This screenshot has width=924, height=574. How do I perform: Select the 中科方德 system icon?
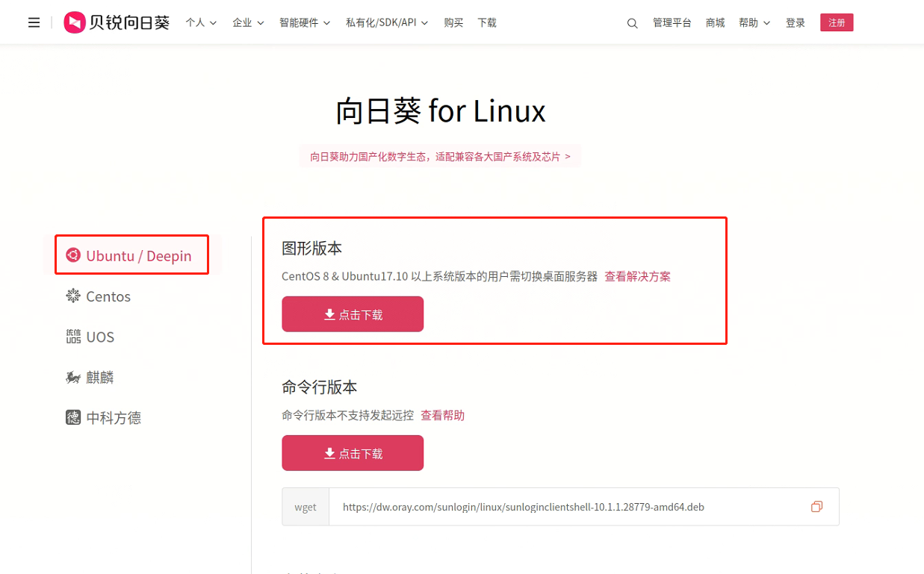coord(73,417)
